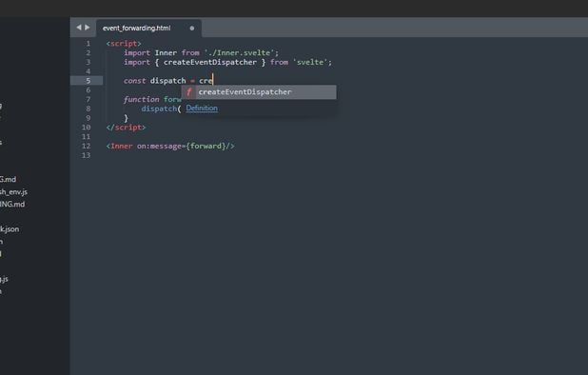This screenshot has width=588, height=375.
Task: Place cursor after 'cre' on line 5
Action: click(212, 81)
